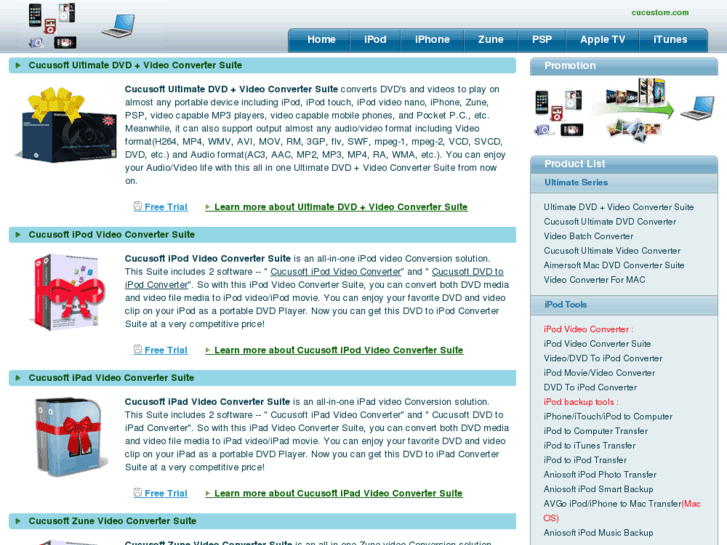Screen dimensions: 727x545
Task: Open Aimersoft Mac DVD Converter Suite link
Action: (614, 265)
